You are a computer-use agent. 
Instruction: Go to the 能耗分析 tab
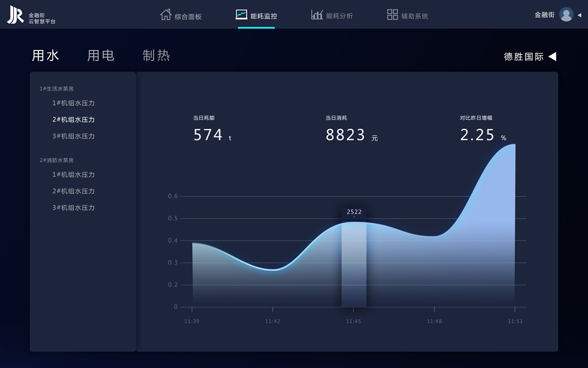click(340, 16)
